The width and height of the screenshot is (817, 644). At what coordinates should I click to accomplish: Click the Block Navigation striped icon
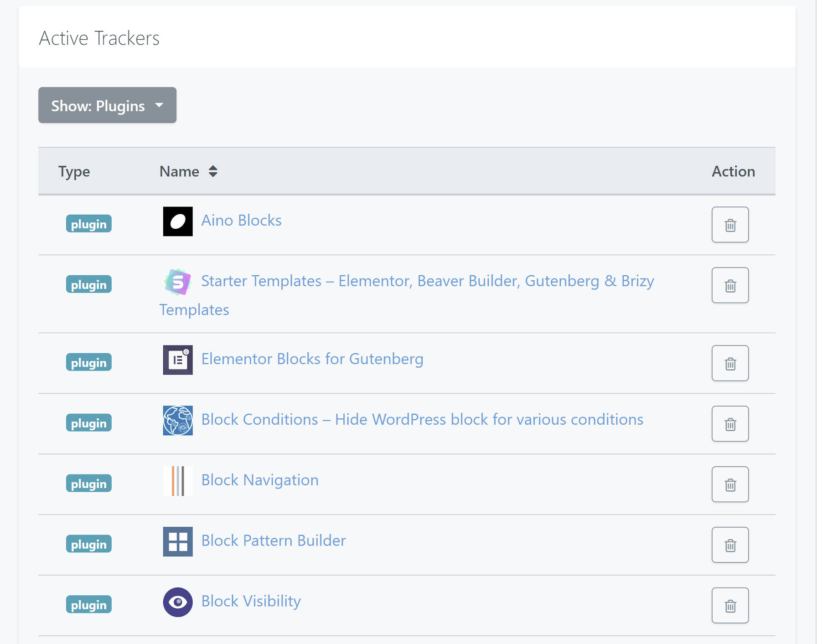click(177, 481)
